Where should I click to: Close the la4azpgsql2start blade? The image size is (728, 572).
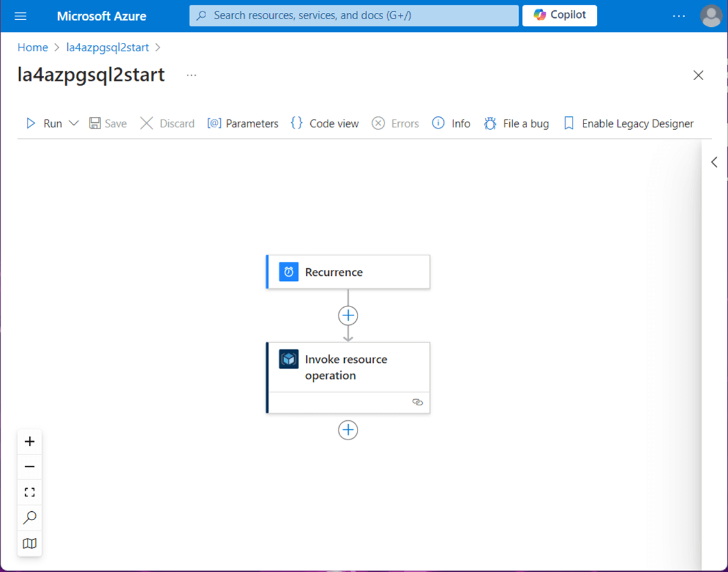[x=698, y=75]
